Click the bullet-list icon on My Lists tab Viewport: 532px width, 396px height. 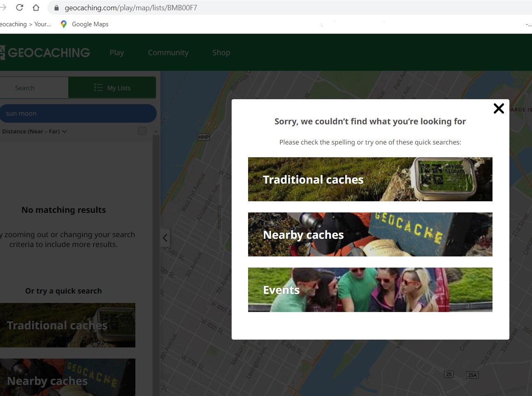[x=98, y=87]
